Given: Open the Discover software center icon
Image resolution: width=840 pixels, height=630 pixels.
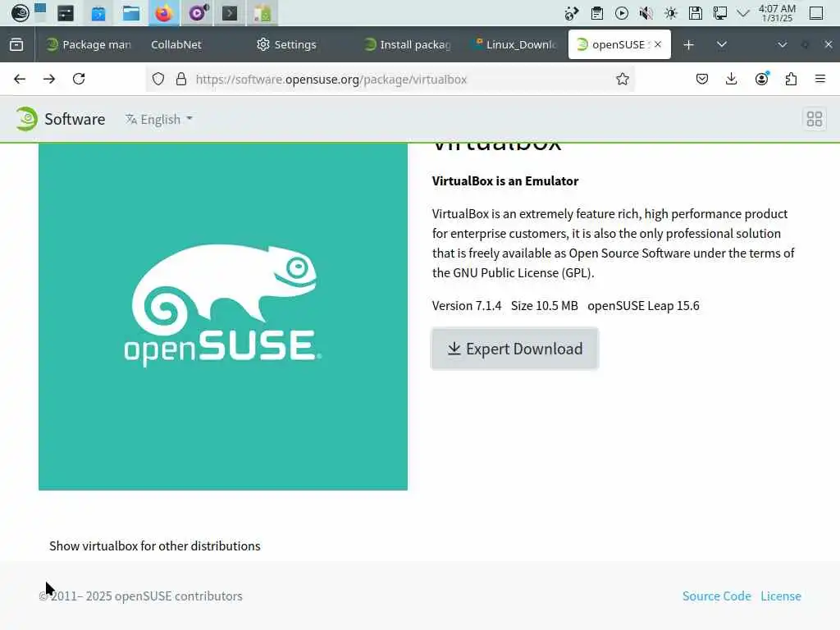Looking at the screenshot, I should (x=98, y=13).
